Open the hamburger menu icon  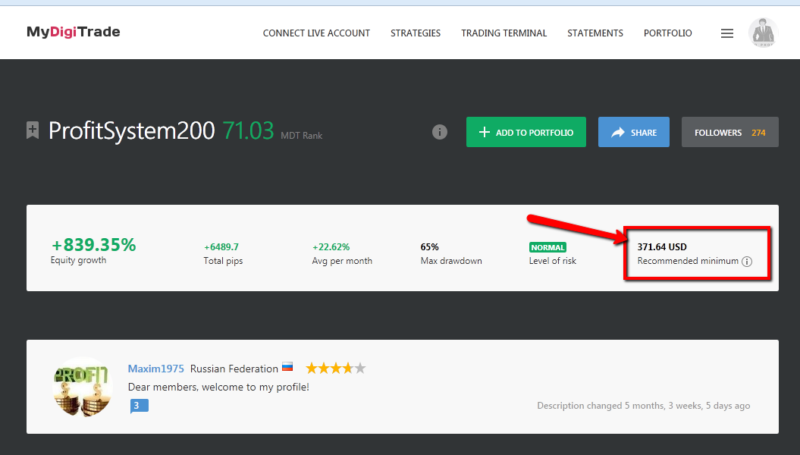coord(727,33)
